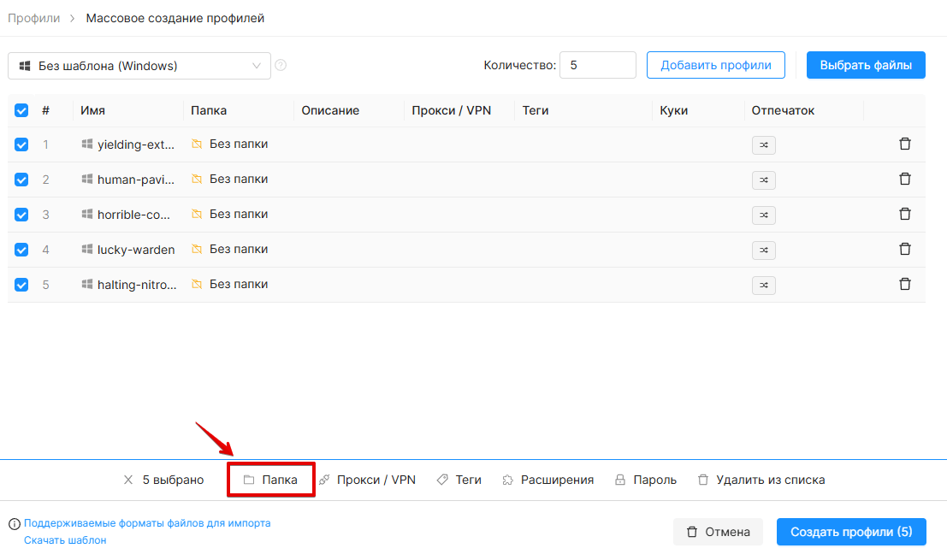Screen dimensions: 947x560
Task: Click the Отмена button
Action: click(x=718, y=532)
